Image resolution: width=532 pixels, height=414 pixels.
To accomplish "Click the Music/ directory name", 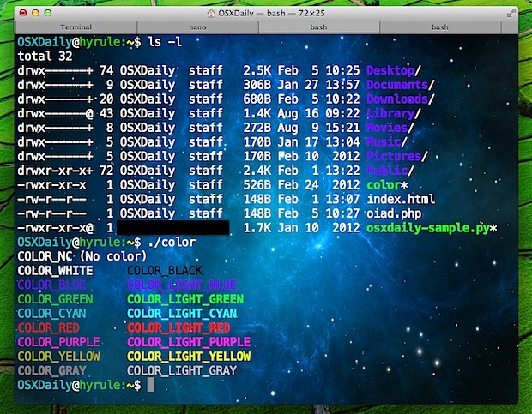I will tap(387, 141).
